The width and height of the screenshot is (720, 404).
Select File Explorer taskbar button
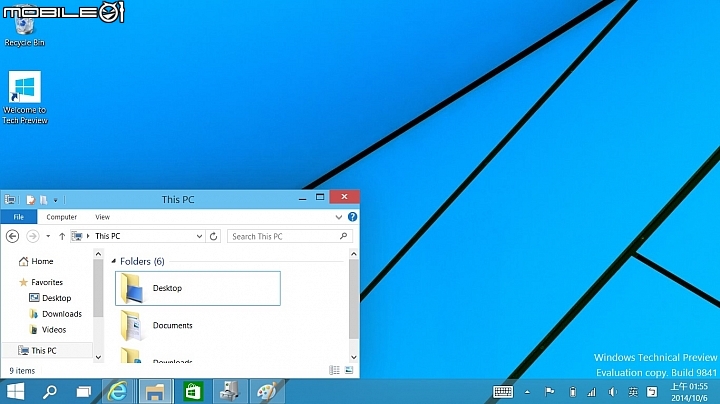155,392
